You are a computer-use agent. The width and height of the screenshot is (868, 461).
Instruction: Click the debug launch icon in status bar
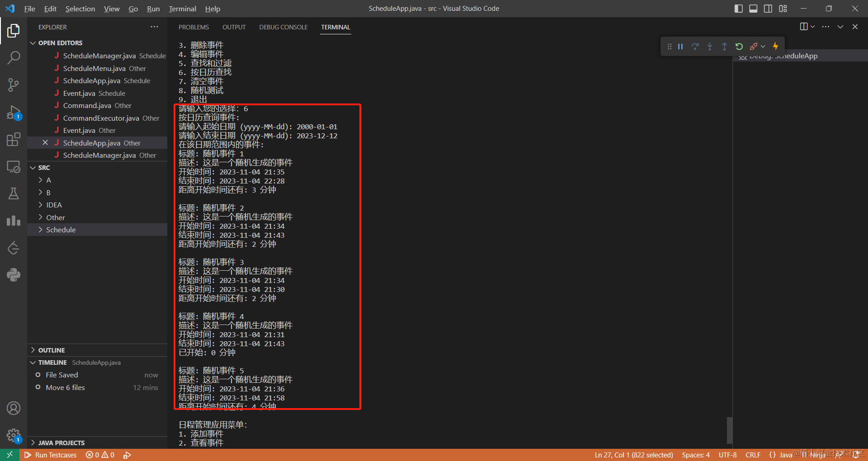(127, 455)
